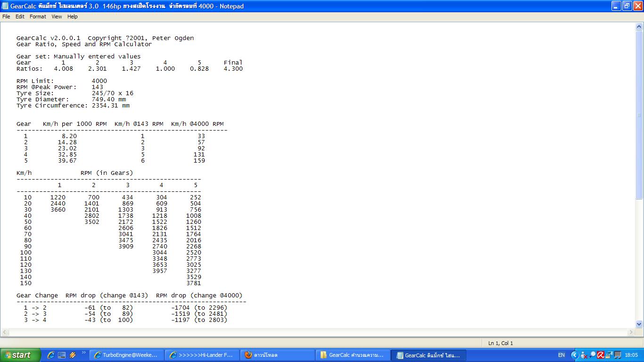Open the View menu
Screen dimensions: 644x362
click(57, 16)
